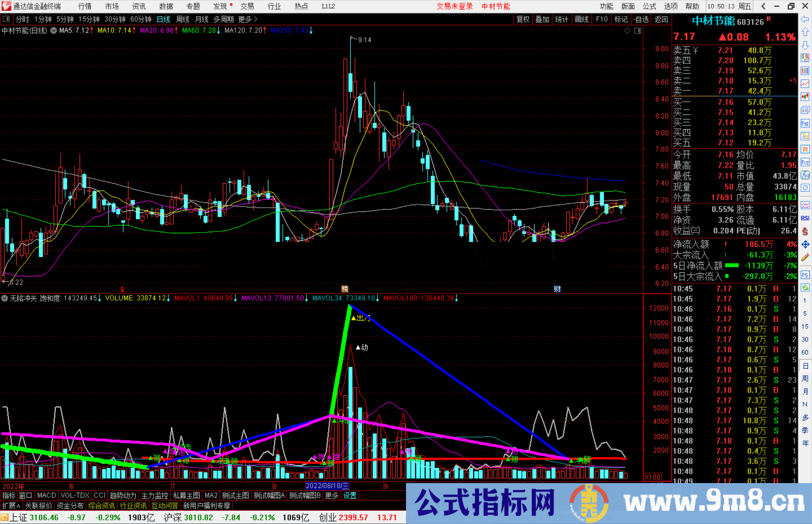Open the 资讯 menu
Image resolution: width=812 pixels, height=524 pixels.
(139, 6)
